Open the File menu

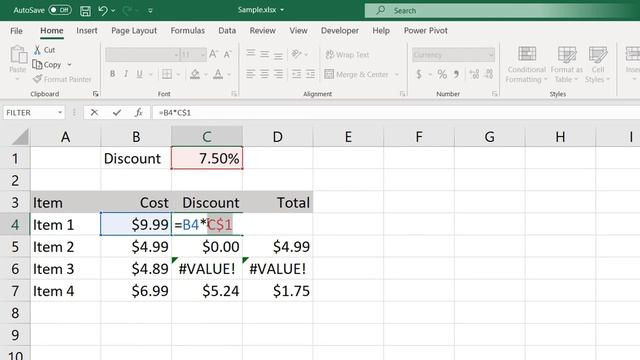tap(16, 31)
